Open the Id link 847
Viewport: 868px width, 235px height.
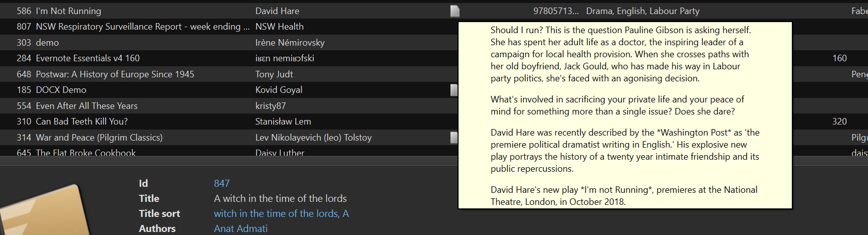coord(222,183)
